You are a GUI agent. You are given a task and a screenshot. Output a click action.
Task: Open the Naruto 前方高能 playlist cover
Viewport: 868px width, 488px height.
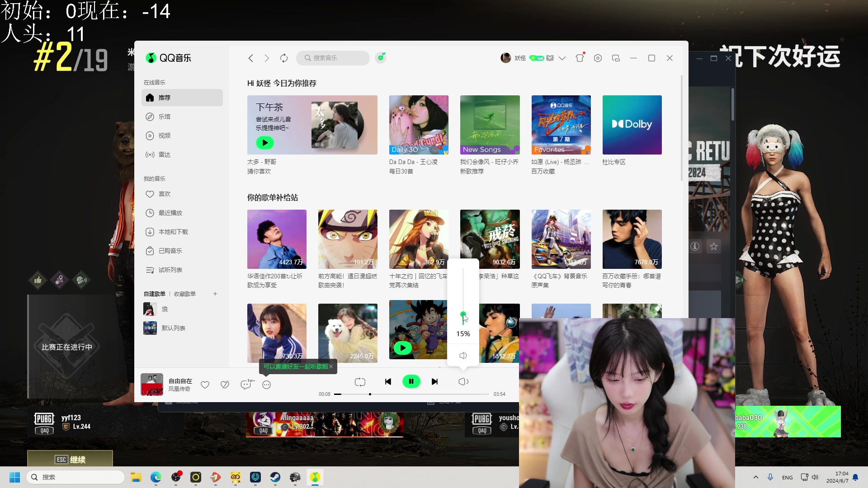click(x=348, y=239)
